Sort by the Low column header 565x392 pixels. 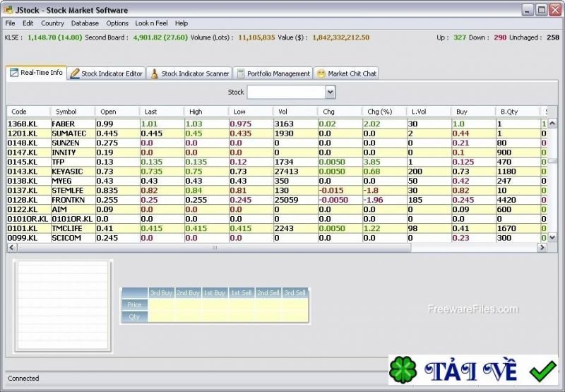click(x=251, y=112)
